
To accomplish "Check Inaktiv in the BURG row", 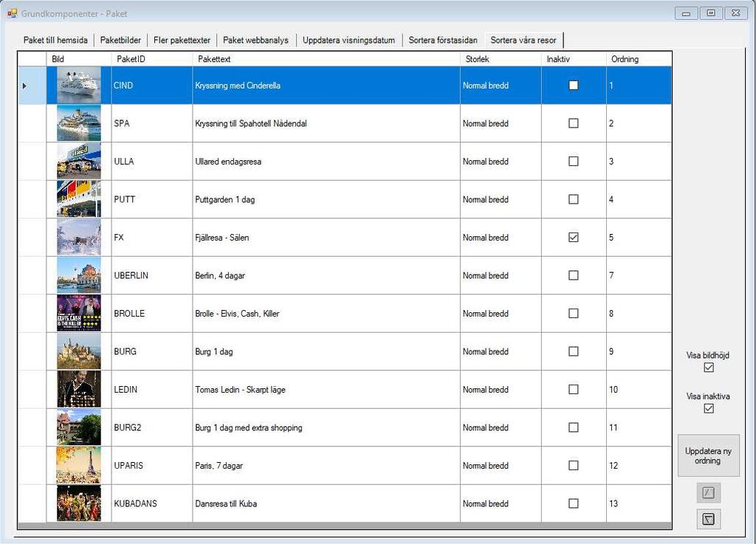I will (573, 352).
